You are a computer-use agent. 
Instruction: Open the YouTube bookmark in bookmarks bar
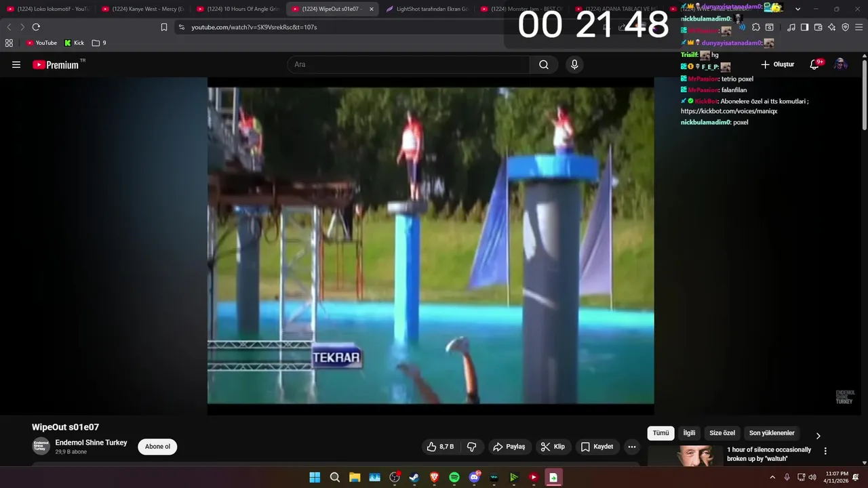[x=41, y=43]
